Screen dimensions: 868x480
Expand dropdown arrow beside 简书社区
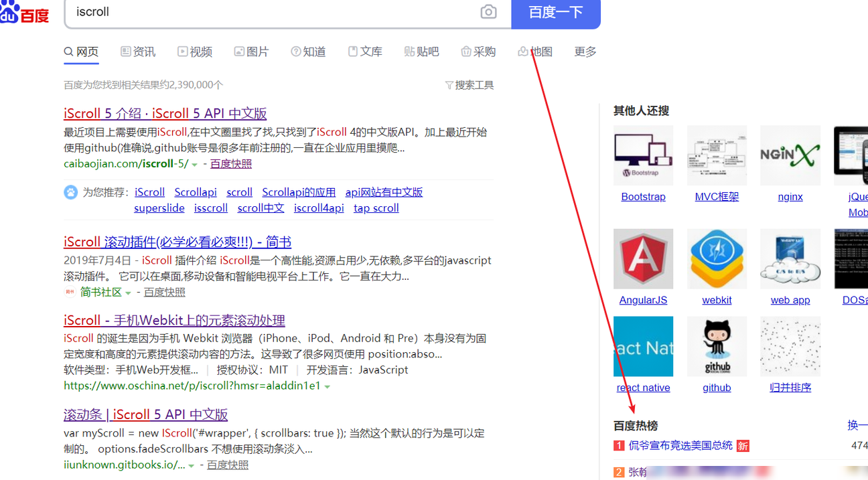click(x=128, y=293)
